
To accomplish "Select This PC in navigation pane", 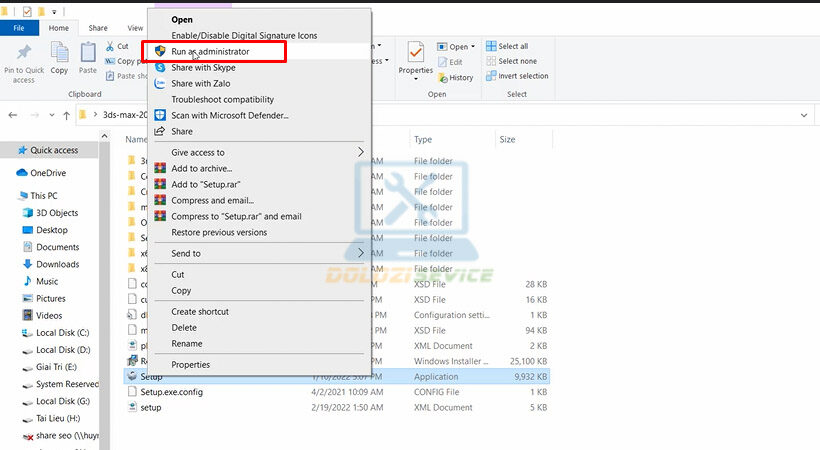I will pyautogui.click(x=38, y=196).
